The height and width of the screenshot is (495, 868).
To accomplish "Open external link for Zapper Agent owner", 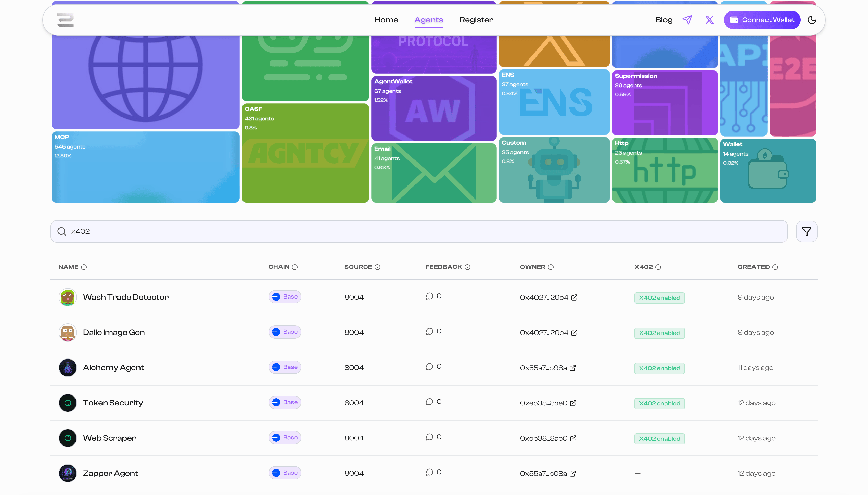I will click(x=573, y=473).
